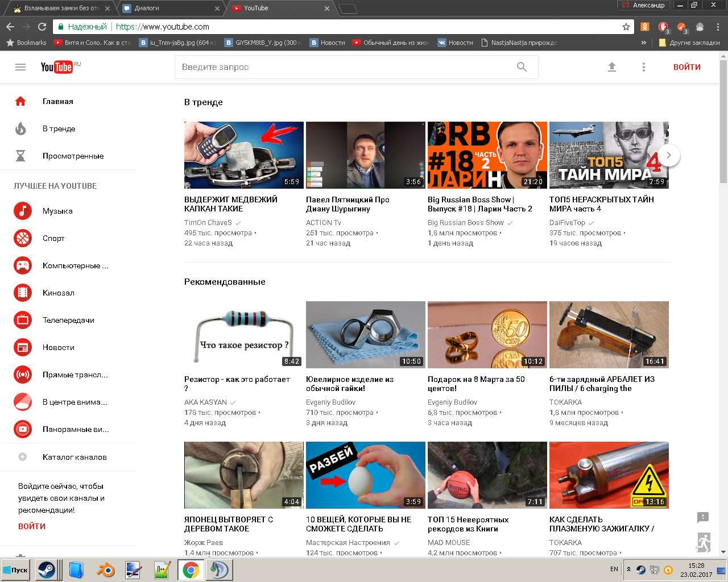Launch Steam from the taskbar
728x582 pixels.
[x=47, y=569]
